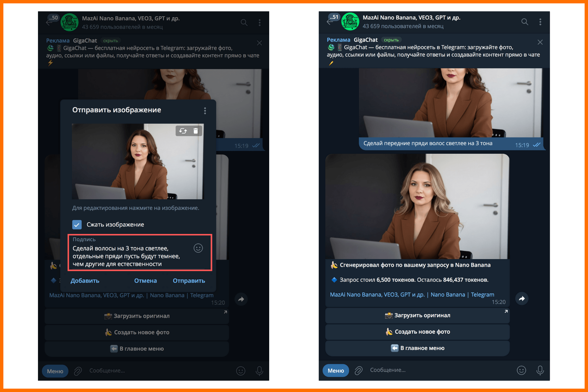The height and width of the screenshot is (392, 588).
Task: Click the attach paperclip icon in right chat
Action: click(359, 371)
